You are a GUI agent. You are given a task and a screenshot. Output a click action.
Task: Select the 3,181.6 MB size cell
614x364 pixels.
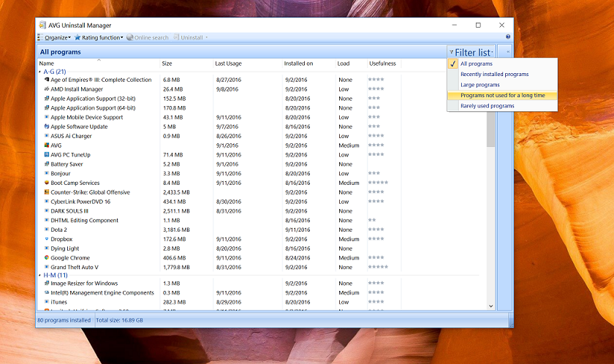pos(176,230)
